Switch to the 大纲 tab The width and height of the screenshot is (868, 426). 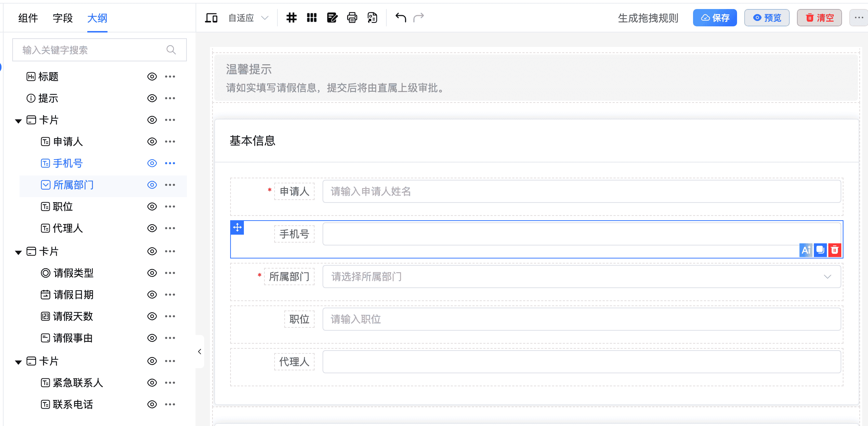pos(97,18)
